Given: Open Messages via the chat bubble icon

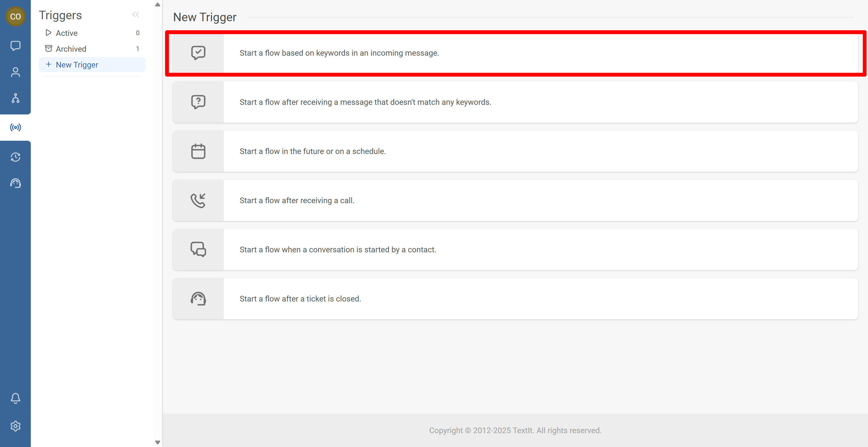Looking at the screenshot, I should [15, 46].
